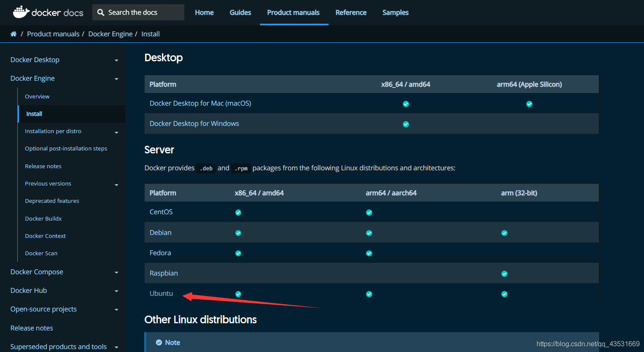644x352 pixels.
Task: Expand Previous versions submenu
Action: click(116, 185)
